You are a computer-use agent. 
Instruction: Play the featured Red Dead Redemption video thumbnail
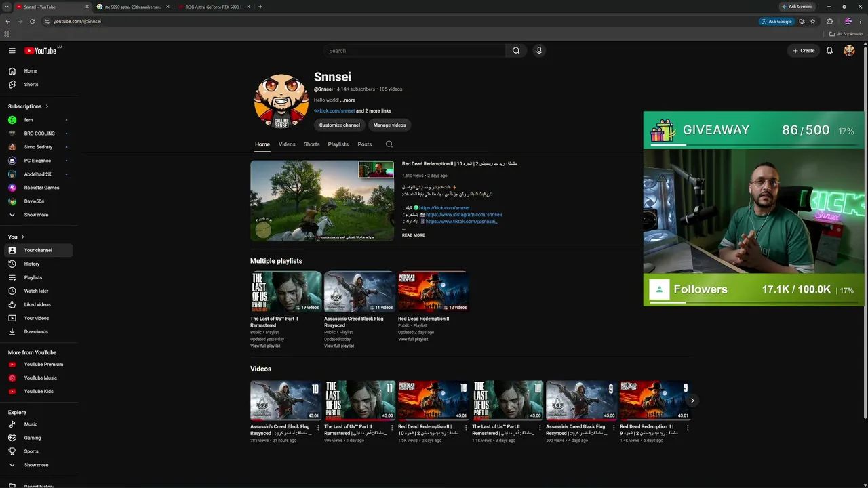coord(322,201)
